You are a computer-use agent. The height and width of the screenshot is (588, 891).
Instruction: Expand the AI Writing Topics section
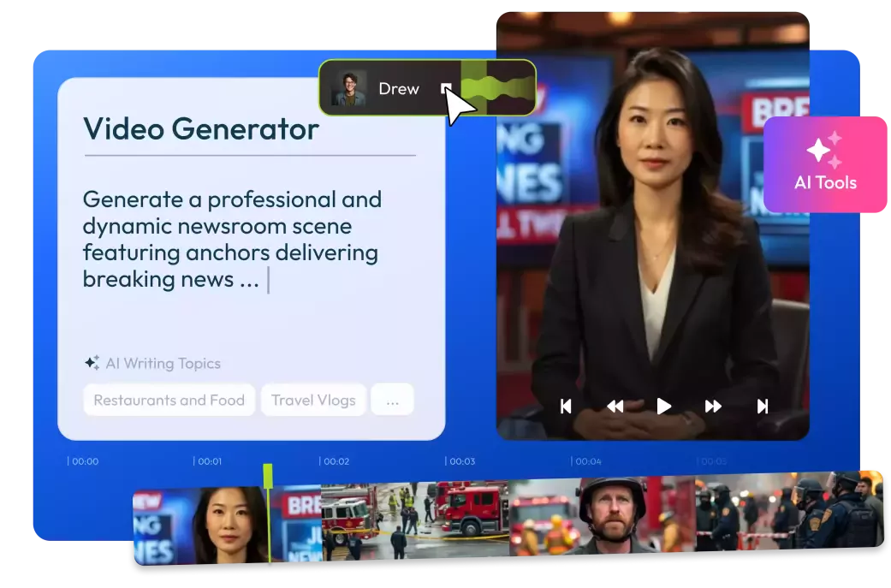pos(162,363)
